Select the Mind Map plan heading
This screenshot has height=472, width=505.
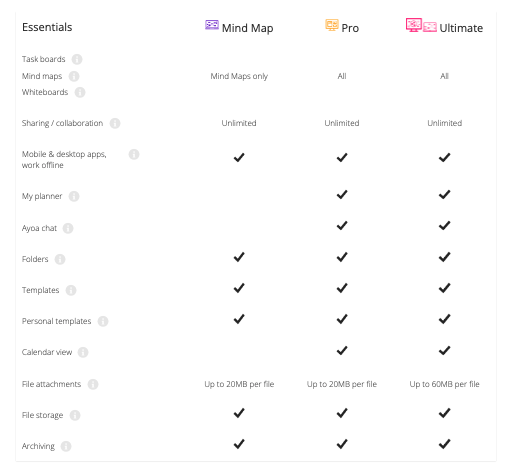247,28
